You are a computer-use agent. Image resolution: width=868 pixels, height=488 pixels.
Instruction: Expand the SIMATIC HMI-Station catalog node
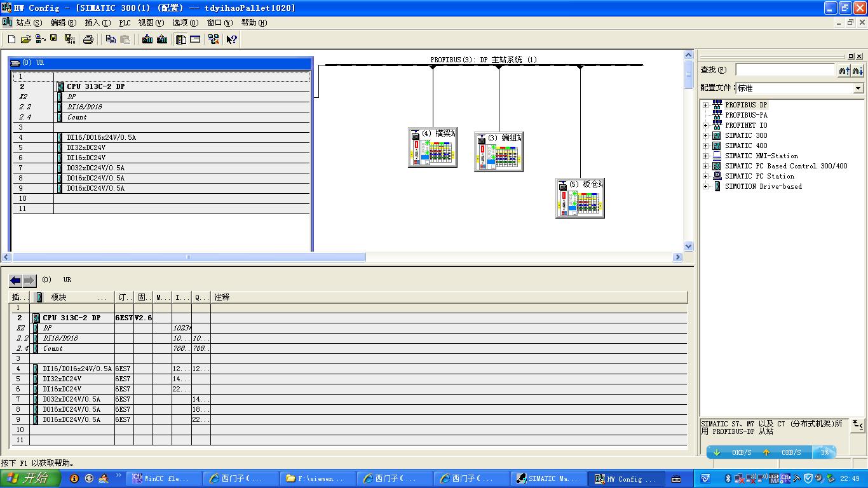705,156
